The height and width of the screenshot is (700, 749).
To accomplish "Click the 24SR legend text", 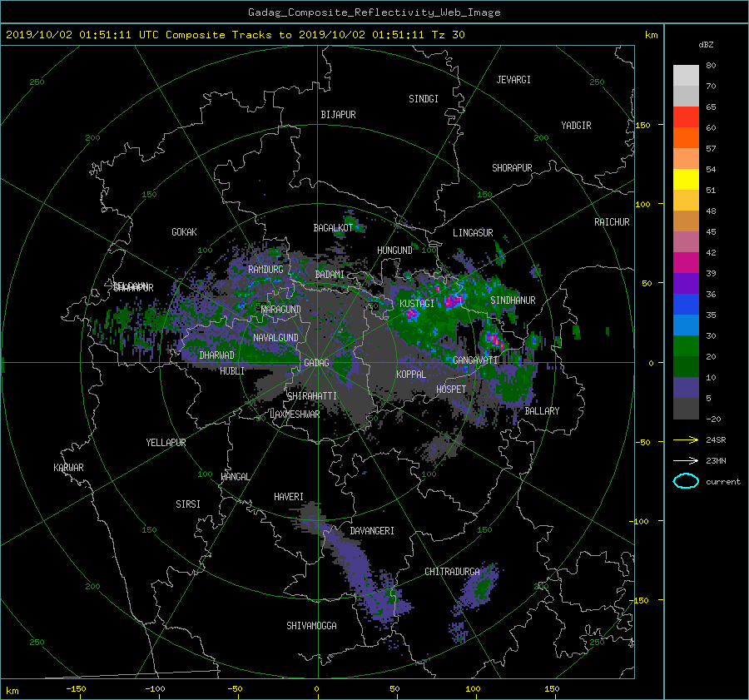I will [x=716, y=440].
